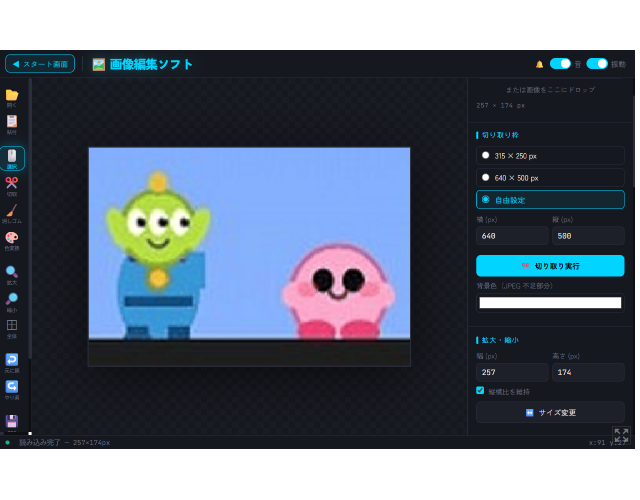
Task: Click the notification bell icon
Action: [539, 64]
